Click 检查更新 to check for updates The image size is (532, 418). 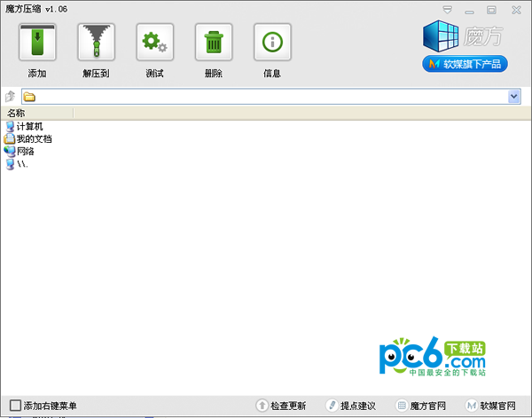[280, 406]
